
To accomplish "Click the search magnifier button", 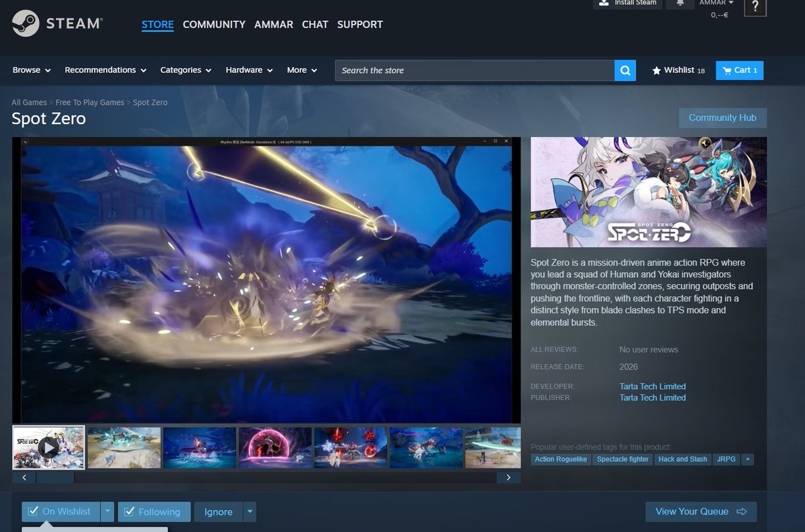I will [x=625, y=70].
